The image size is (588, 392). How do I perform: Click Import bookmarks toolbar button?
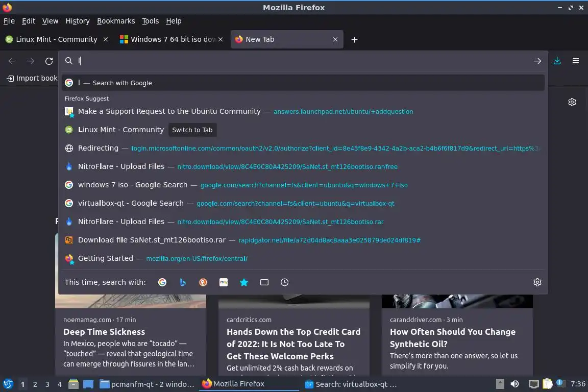[32, 78]
